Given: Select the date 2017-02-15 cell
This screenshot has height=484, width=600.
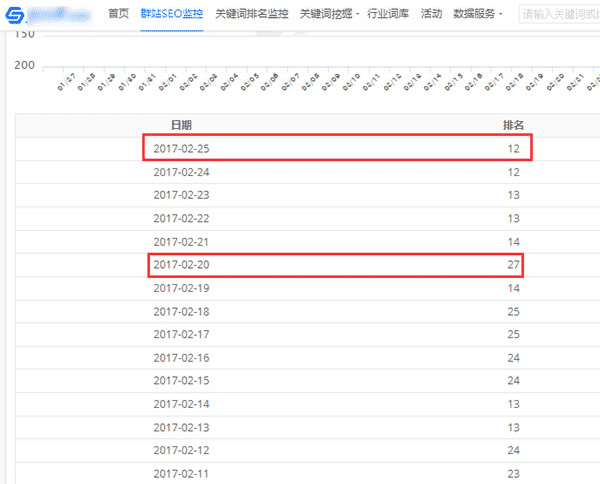Looking at the screenshot, I should tap(181, 381).
